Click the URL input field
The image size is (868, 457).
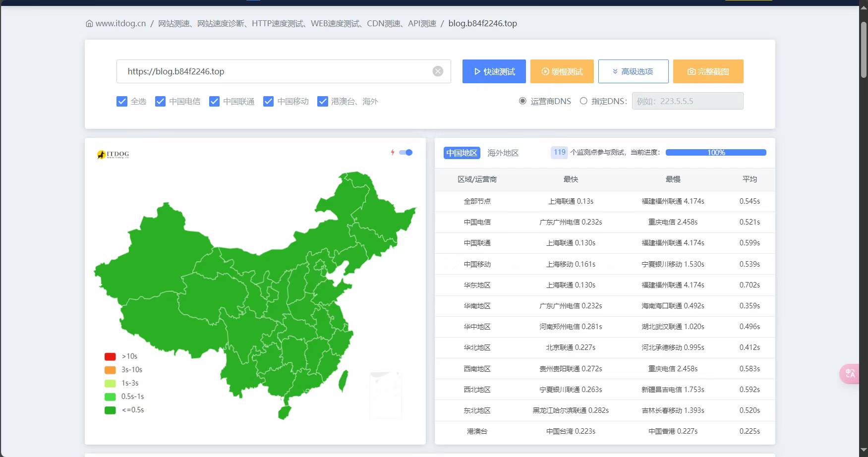pyautogui.click(x=284, y=71)
